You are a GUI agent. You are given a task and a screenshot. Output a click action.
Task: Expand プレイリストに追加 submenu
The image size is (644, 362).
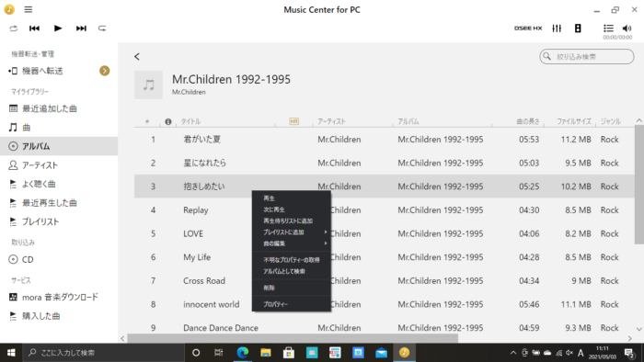pos(292,232)
